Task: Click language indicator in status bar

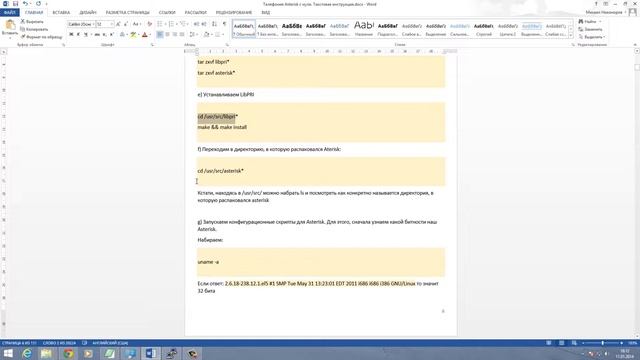Action: pyautogui.click(x=110, y=343)
